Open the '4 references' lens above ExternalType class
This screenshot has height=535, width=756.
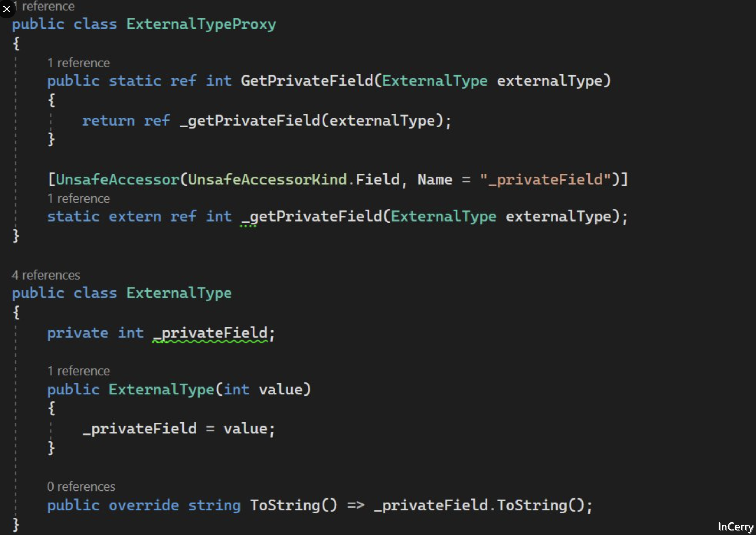tap(46, 275)
